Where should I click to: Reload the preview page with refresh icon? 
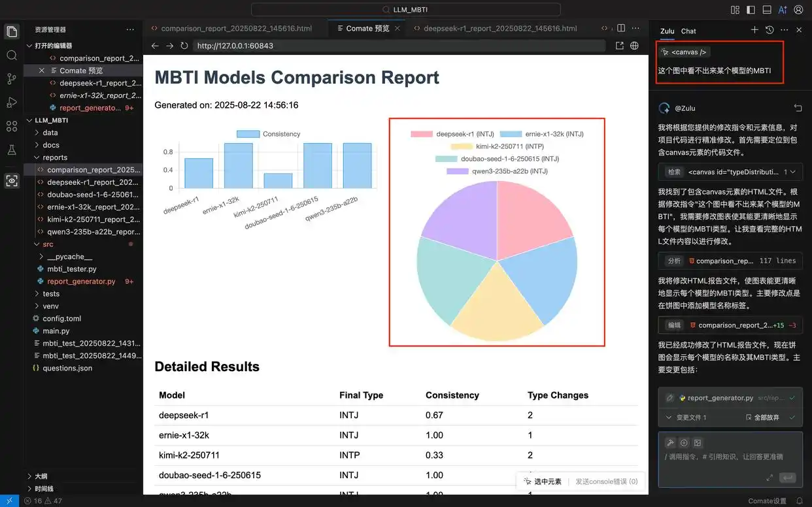point(184,46)
